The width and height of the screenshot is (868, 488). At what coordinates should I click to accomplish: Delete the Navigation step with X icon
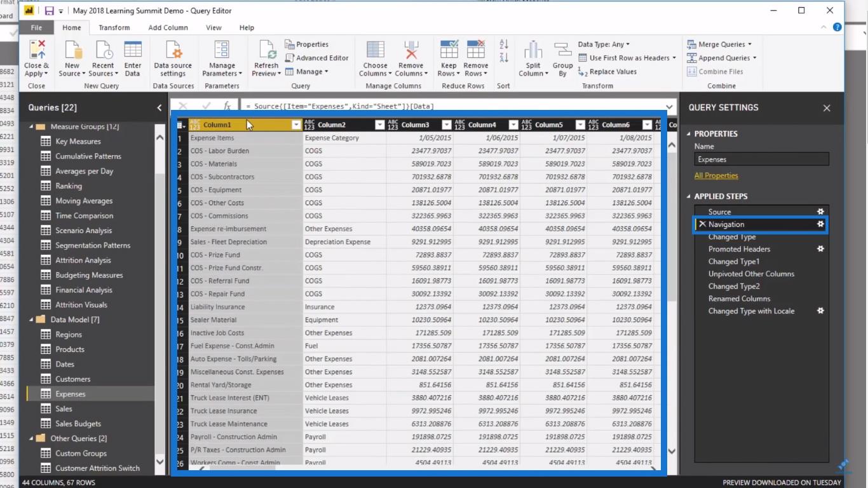[x=702, y=224]
